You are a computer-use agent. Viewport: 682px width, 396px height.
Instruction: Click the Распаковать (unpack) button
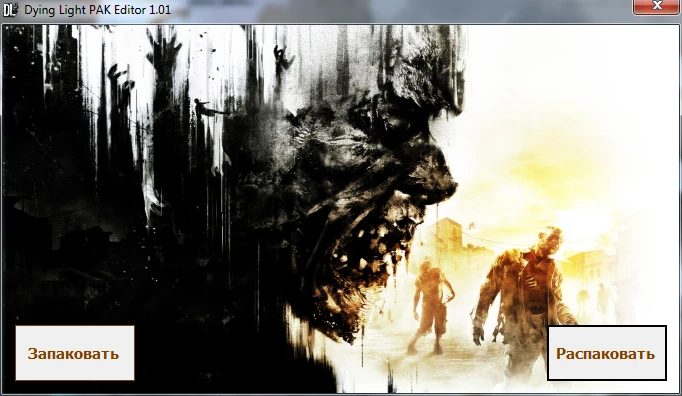click(607, 353)
